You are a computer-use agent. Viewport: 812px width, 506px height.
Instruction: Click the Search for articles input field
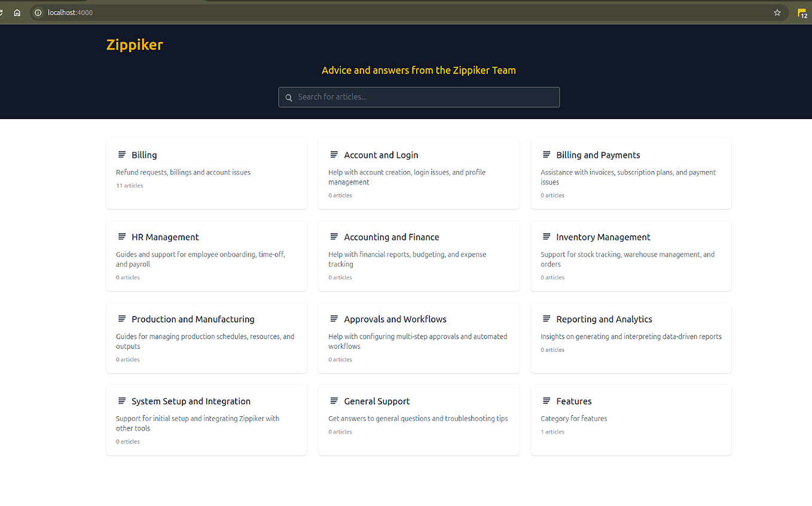click(419, 97)
